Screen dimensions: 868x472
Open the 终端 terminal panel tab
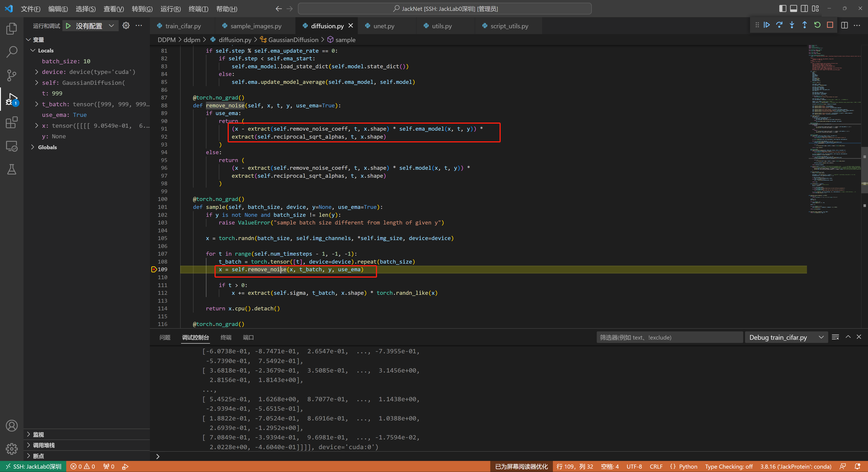coord(226,337)
